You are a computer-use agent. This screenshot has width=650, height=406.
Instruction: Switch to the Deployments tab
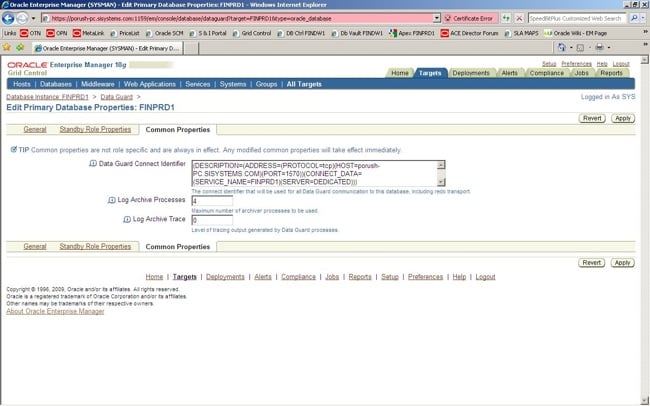tap(471, 73)
